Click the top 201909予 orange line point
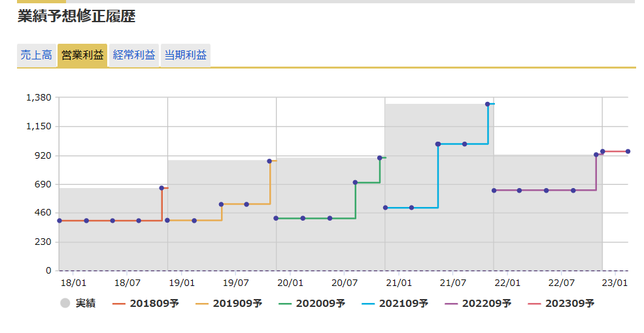The image size is (644, 333). pos(269,161)
